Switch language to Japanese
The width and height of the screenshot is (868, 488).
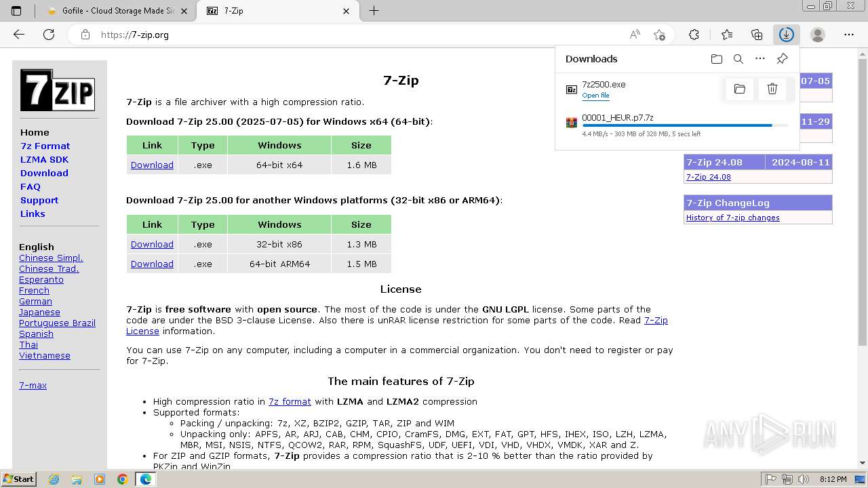pos(39,312)
